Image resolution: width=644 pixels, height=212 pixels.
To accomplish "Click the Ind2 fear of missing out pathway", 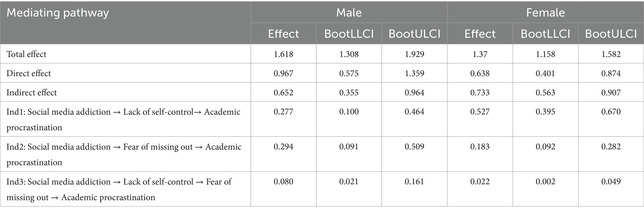I will (124, 154).
